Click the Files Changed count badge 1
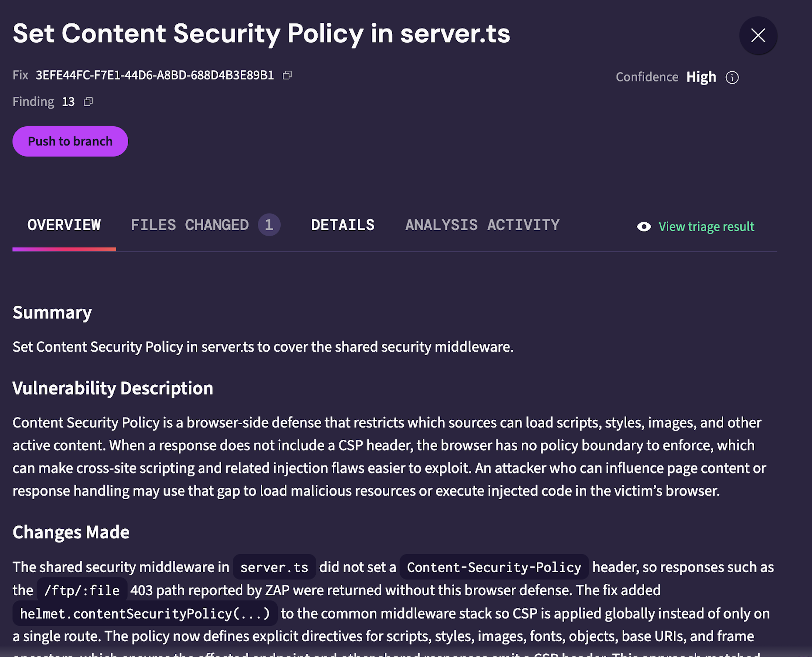Image resolution: width=812 pixels, height=657 pixels. pyautogui.click(x=269, y=225)
